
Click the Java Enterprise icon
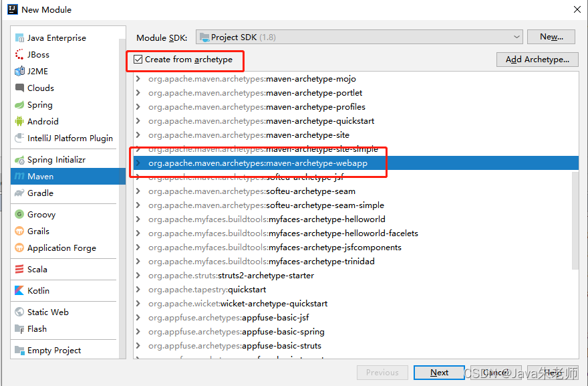coord(19,38)
